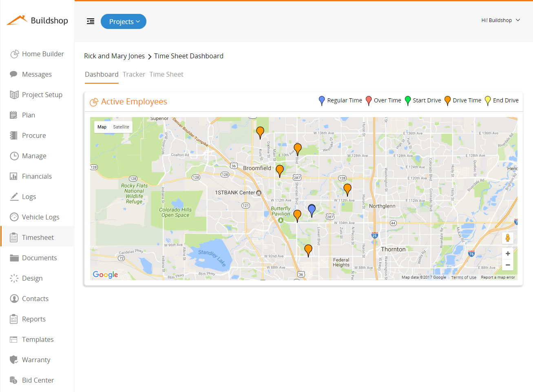Click the Northglenn label on the map
The height and width of the screenshot is (392, 533).
coord(382,206)
